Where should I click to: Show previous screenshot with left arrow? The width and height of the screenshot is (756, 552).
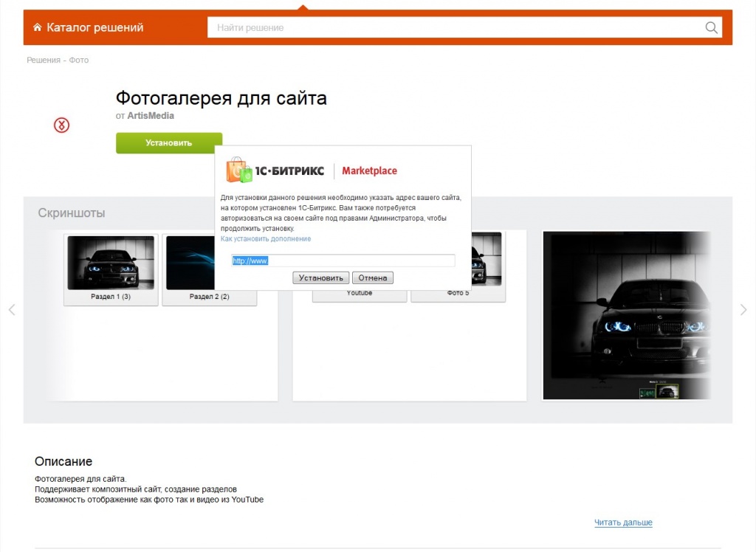coord(12,309)
